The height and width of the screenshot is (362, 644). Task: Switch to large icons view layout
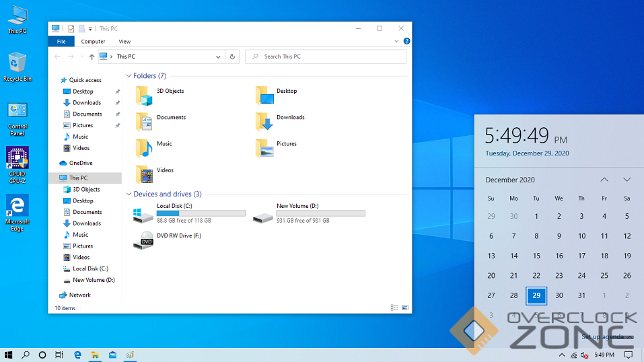tap(404, 307)
